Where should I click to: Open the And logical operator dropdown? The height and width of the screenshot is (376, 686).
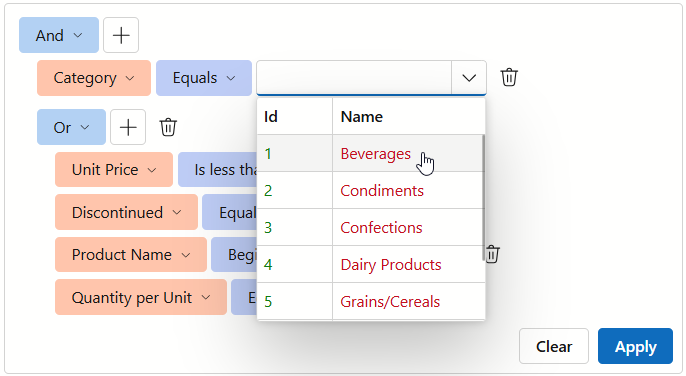coord(59,35)
